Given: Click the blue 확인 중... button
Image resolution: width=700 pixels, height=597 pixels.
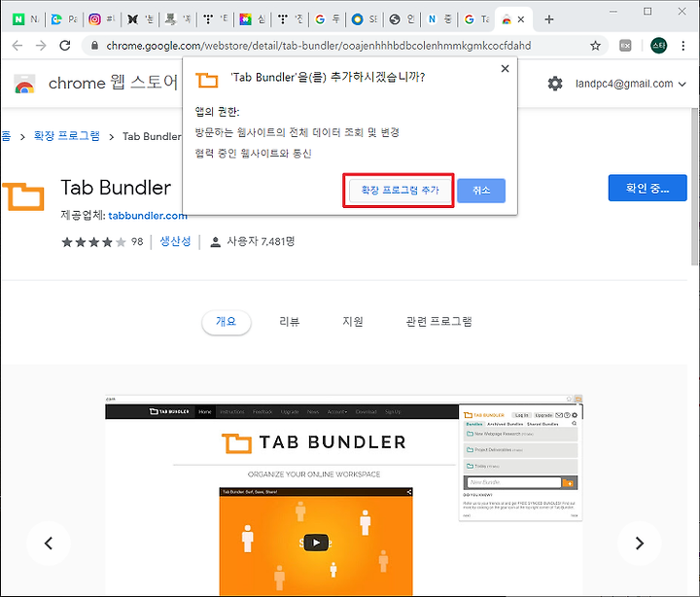Looking at the screenshot, I should click(647, 188).
